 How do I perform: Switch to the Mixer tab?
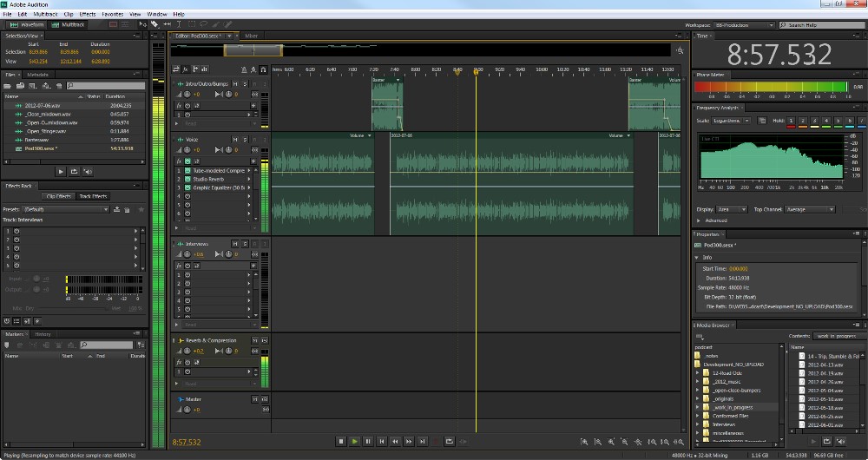[x=252, y=36]
